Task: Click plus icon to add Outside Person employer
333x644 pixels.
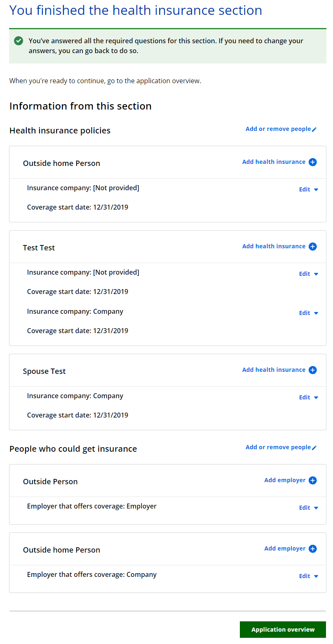Action: click(x=313, y=481)
